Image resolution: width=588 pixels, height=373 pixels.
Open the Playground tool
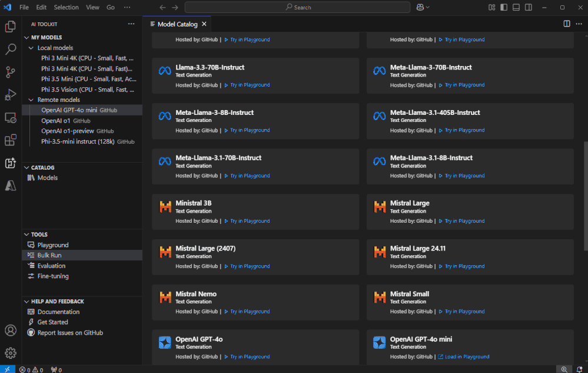pyautogui.click(x=82, y=245)
